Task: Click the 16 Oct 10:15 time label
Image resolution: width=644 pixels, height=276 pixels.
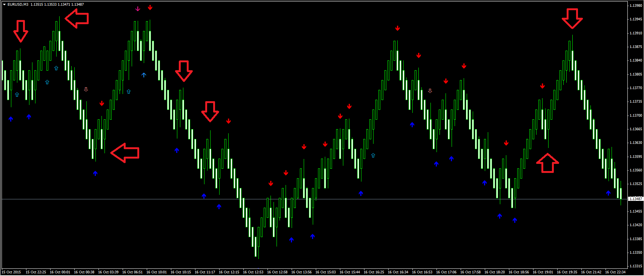Action: (181, 272)
